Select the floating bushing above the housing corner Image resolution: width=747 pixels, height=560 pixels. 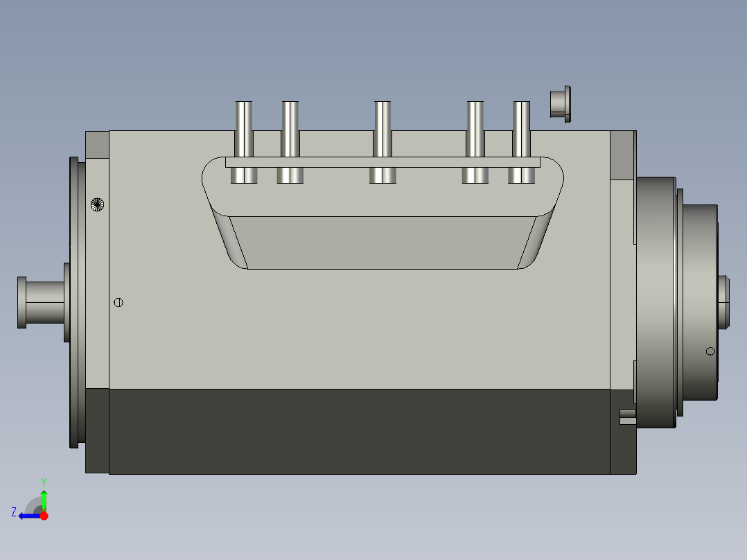point(561,104)
